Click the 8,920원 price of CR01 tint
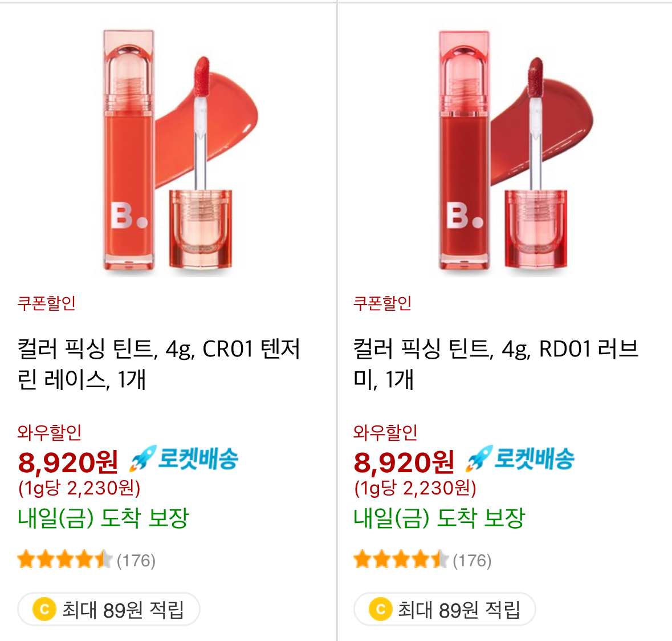 point(68,462)
